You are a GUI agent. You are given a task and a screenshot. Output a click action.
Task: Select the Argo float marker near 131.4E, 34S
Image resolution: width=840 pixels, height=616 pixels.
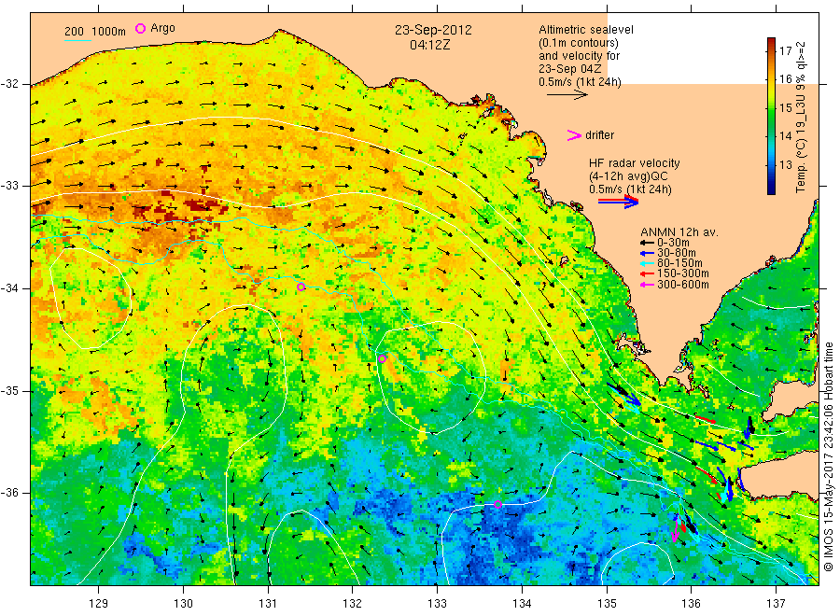coord(301,287)
